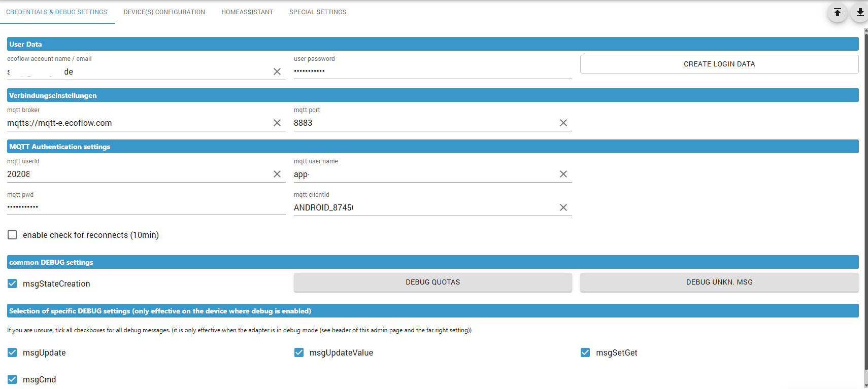
Task: Untick the msgCmd checkbox
Action: 12,379
